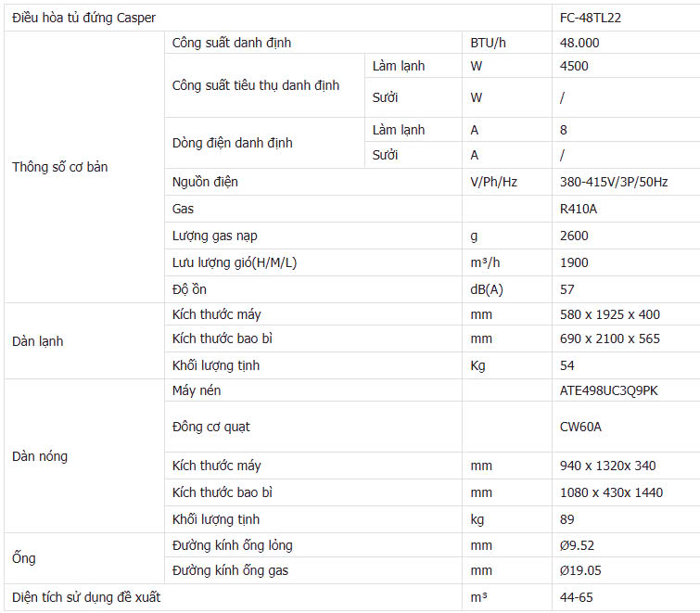
Task: Click the Thông số cơ bản section cell
Action: click(x=84, y=167)
